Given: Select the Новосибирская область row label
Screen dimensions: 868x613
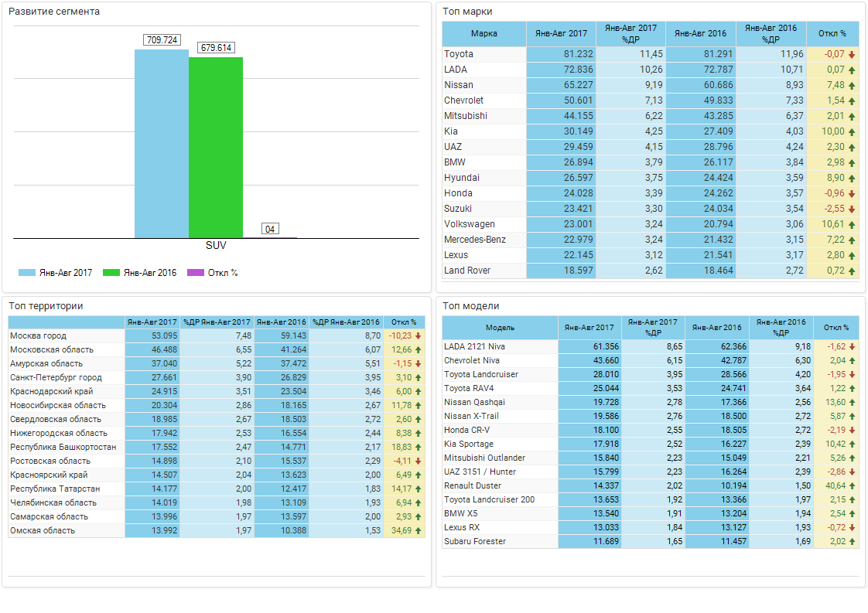Looking at the screenshot, I should (57, 406).
